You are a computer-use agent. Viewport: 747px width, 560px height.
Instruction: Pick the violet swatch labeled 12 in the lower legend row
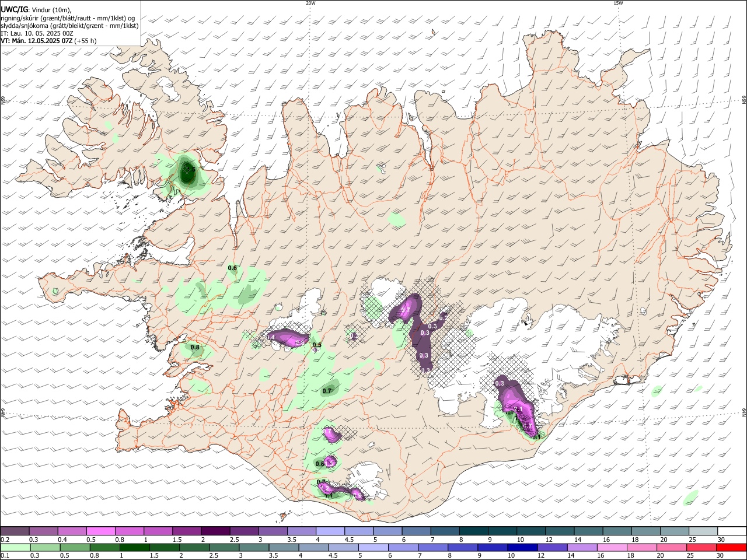551,547
